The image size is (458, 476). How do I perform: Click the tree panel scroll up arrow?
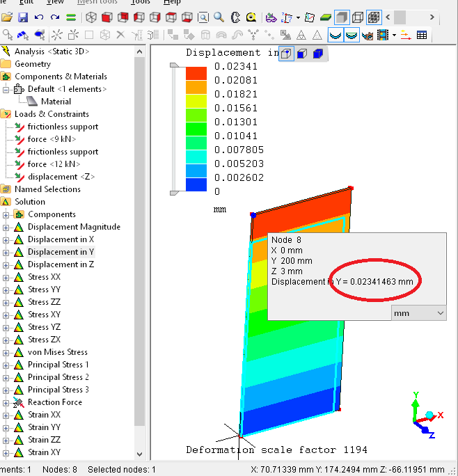point(139,51)
